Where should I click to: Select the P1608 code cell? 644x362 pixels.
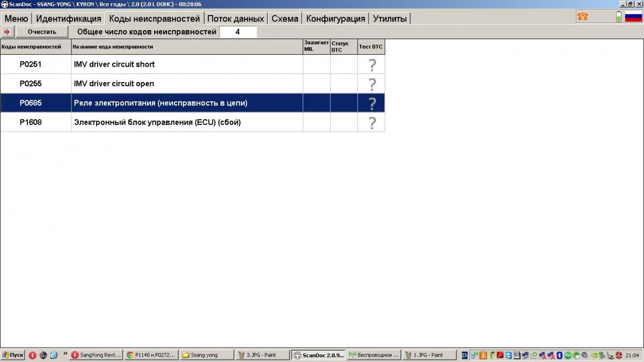pos(35,122)
